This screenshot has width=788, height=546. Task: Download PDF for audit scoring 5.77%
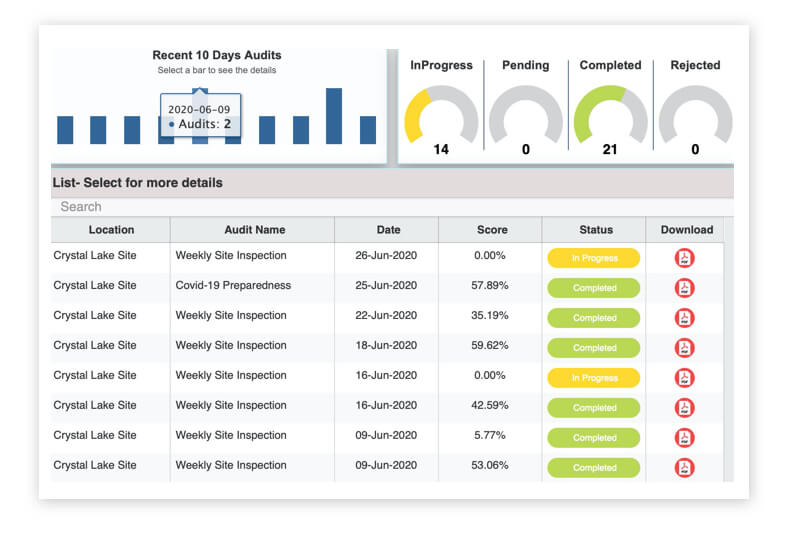pyautogui.click(x=684, y=437)
